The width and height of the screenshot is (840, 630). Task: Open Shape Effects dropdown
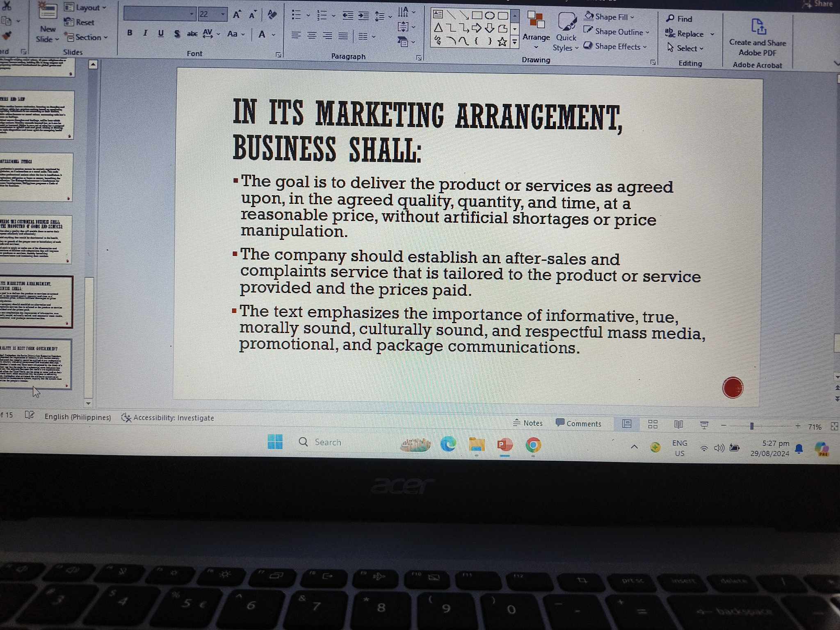[x=615, y=46]
